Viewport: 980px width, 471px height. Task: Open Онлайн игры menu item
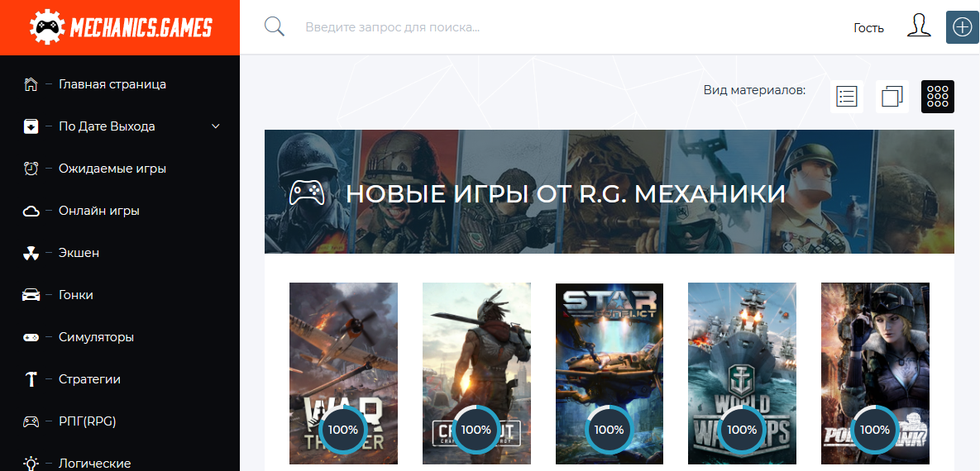(98, 211)
